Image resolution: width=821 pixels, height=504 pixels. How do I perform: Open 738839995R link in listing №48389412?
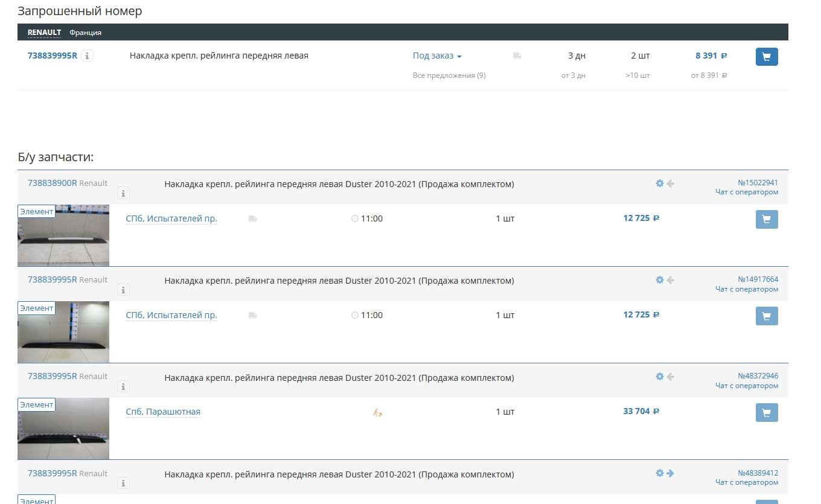click(53, 473)
